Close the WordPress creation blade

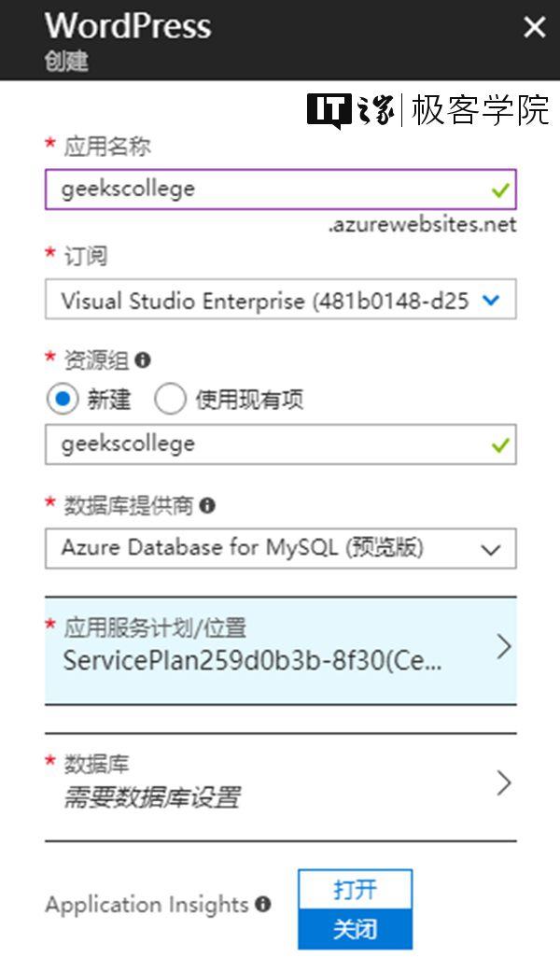point(534,28)
